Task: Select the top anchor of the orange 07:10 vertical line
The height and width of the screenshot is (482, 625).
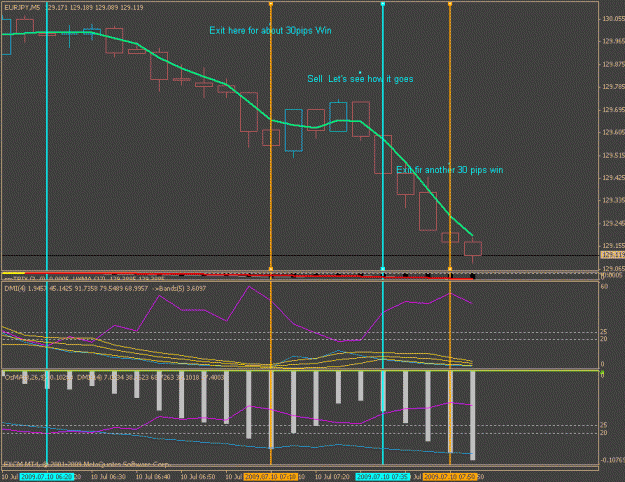Action: (x=271, y=4)
